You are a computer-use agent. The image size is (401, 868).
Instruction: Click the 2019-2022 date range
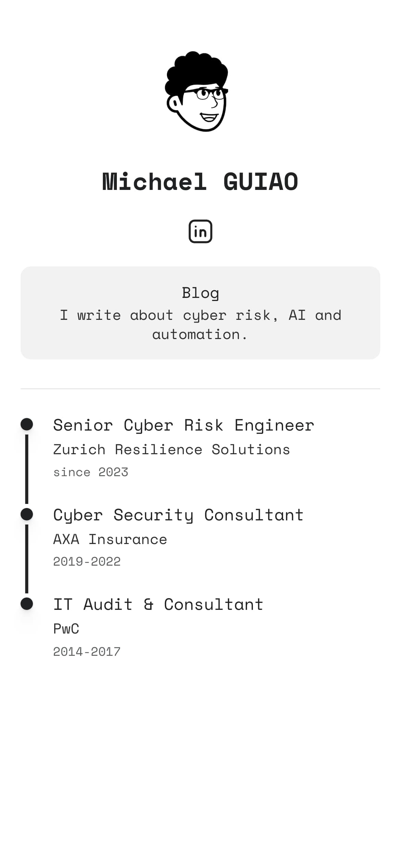87,562
